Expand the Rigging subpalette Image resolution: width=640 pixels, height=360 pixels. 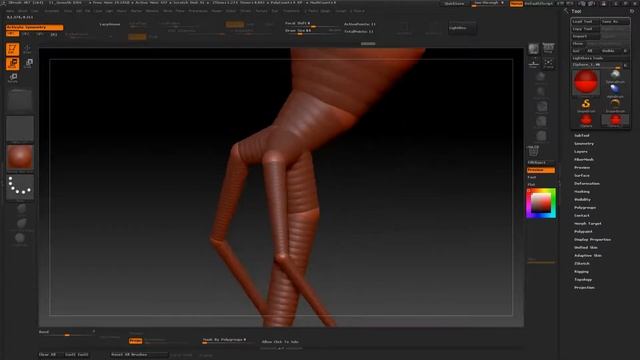point(582,272)
